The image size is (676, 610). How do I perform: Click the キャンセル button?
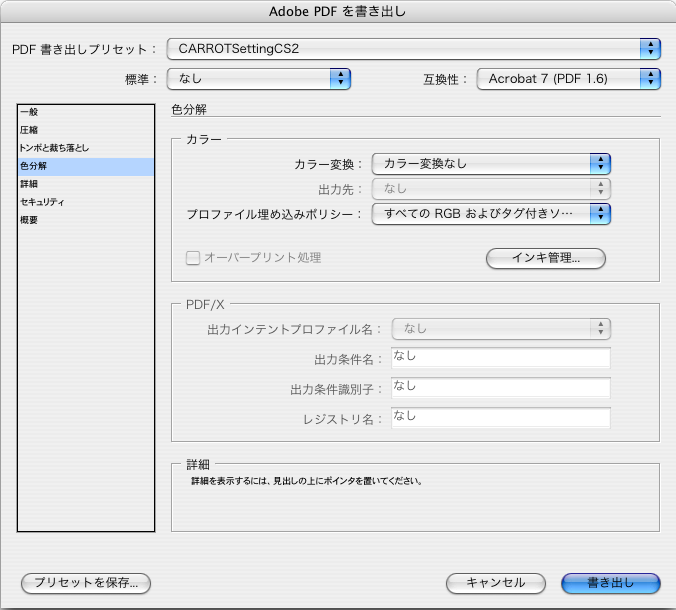496,583
